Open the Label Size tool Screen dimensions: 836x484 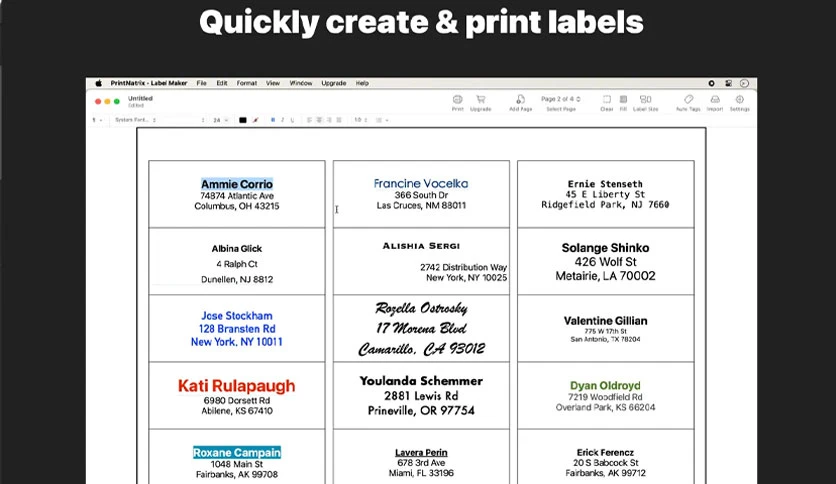pyautogui.click(x=646, y=100)
